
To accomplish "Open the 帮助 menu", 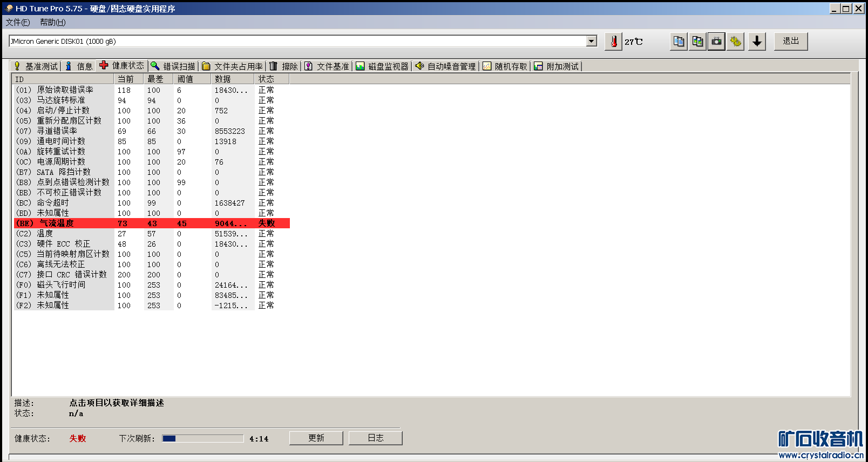I will pos(52,22).
